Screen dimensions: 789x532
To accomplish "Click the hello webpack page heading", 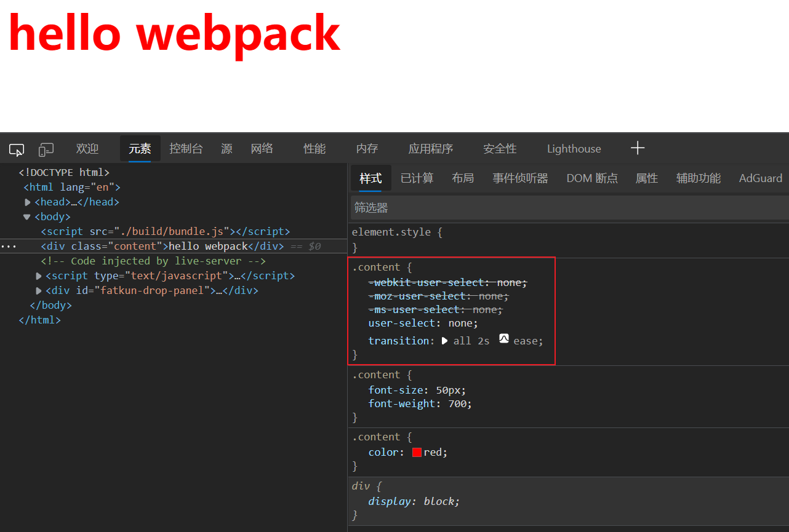I will [174, 34].
